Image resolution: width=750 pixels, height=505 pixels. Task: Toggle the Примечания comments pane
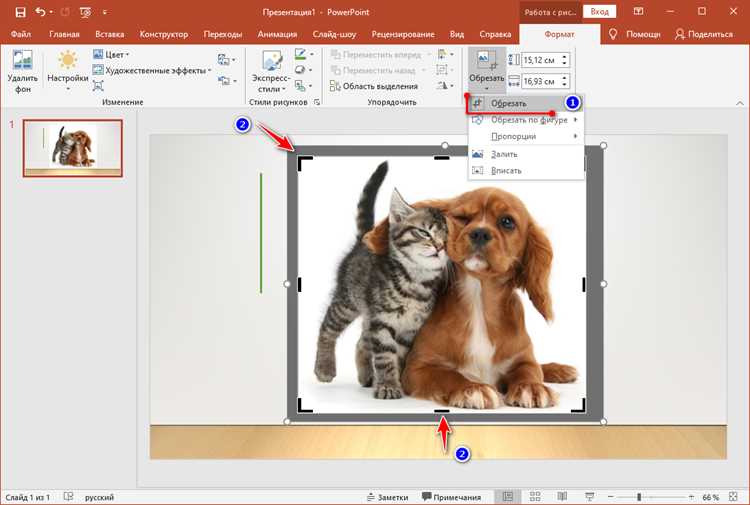(451, 497)
